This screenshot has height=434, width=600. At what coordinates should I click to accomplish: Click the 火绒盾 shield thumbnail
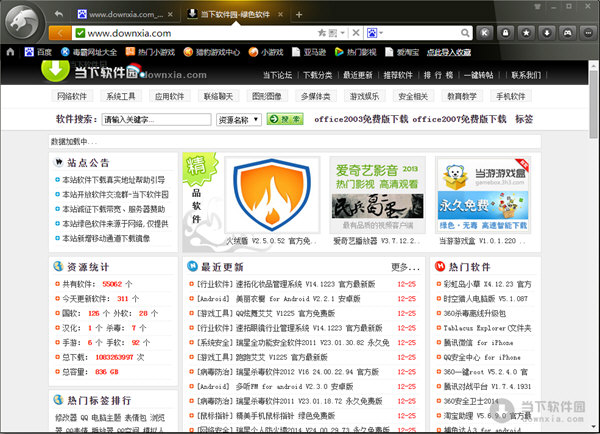click(272, 195)
